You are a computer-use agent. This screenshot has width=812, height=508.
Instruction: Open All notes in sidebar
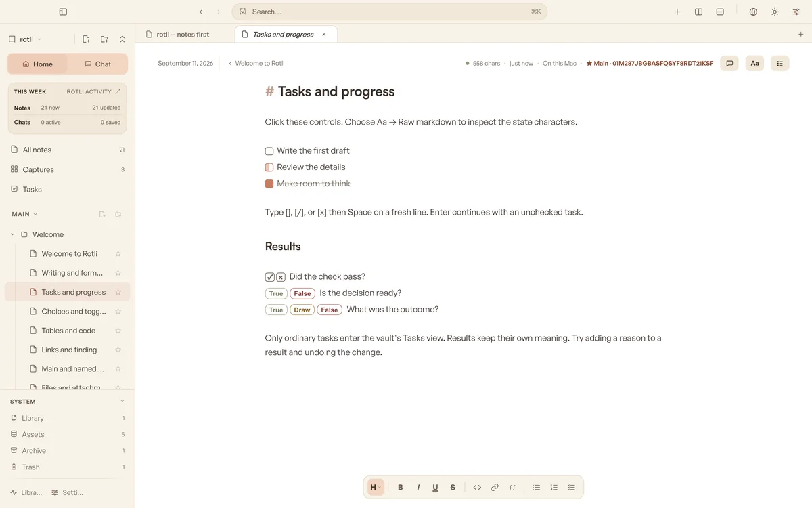67,150
